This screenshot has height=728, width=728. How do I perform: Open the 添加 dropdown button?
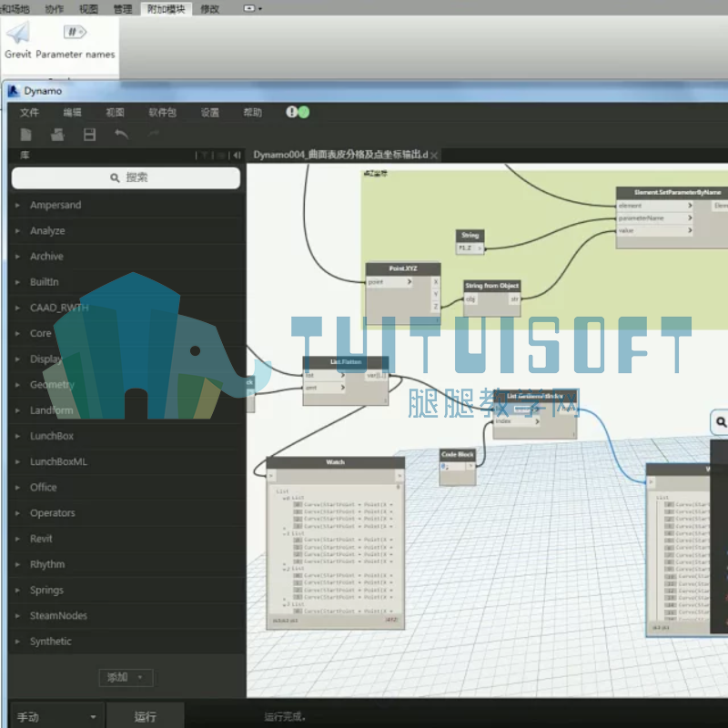[x=126, y=677]
